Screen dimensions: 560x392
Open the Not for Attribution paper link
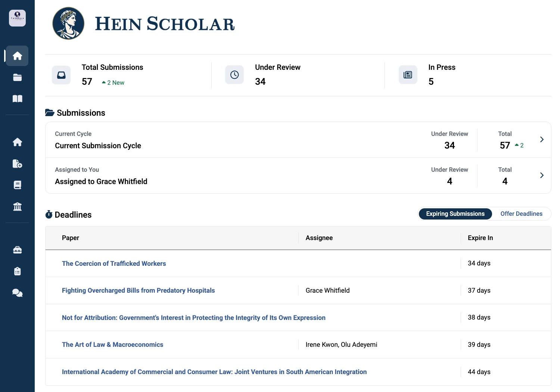[x=194, y=318]
